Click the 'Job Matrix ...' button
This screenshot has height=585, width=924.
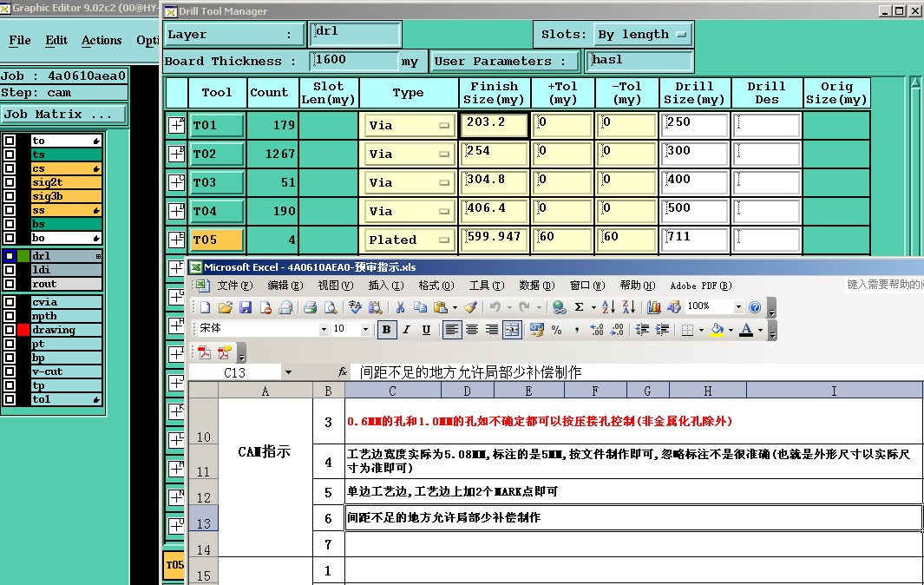[63, 114]
